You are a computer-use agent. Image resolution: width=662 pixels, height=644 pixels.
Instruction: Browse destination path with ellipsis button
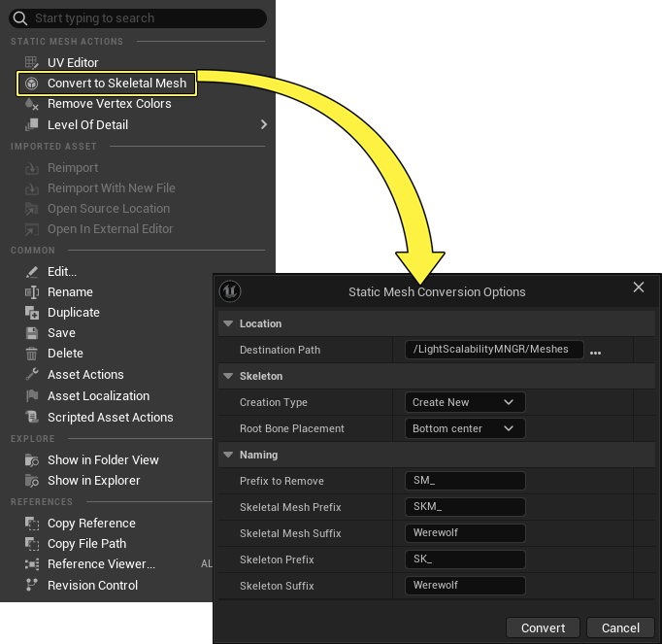[595, 353]
